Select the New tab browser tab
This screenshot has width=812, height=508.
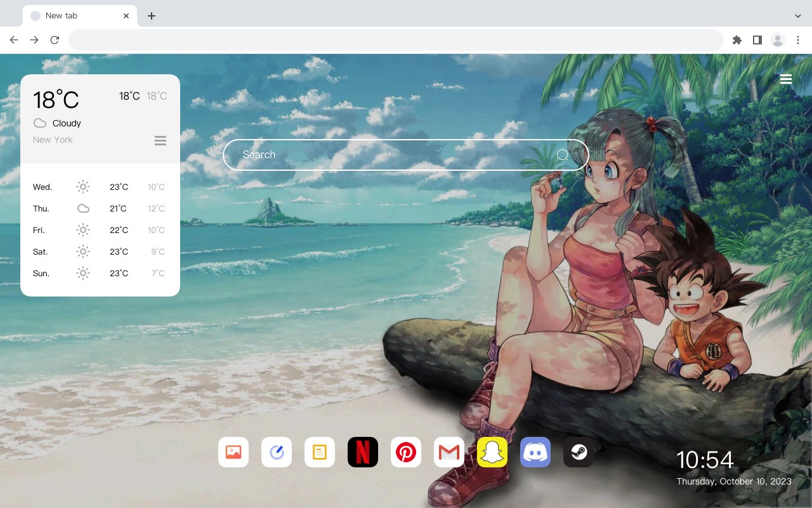[79, 16]
